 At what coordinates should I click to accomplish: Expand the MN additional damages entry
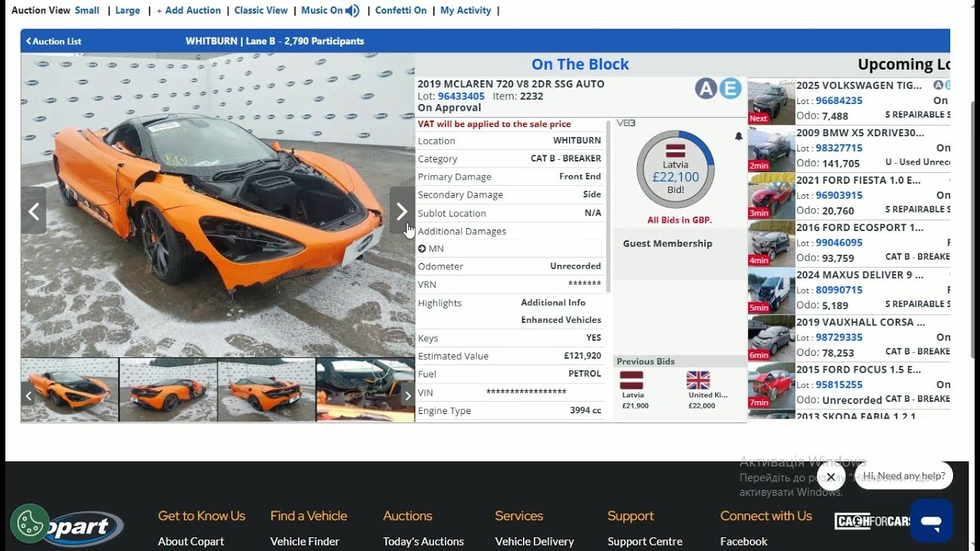pos(422,249)
